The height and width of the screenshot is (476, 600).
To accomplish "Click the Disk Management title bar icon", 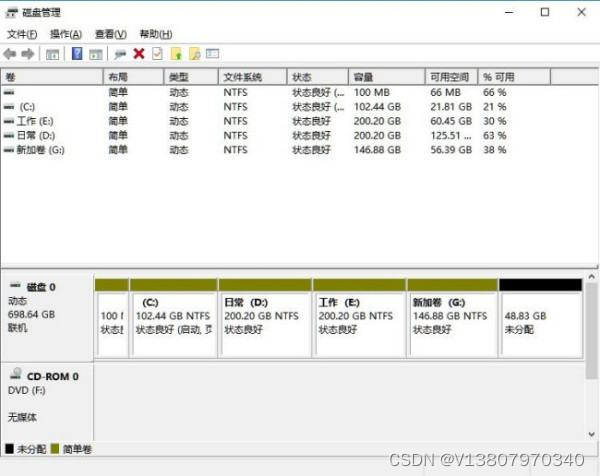I will point(12,13).
